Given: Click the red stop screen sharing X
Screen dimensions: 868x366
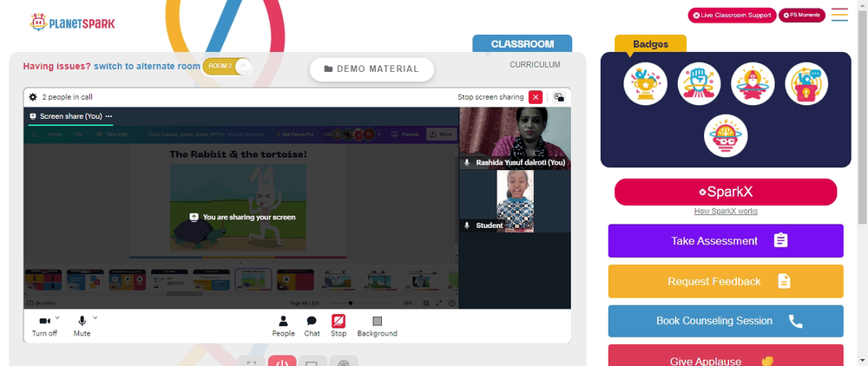Looking at the screenshot, I should point(536,97).
